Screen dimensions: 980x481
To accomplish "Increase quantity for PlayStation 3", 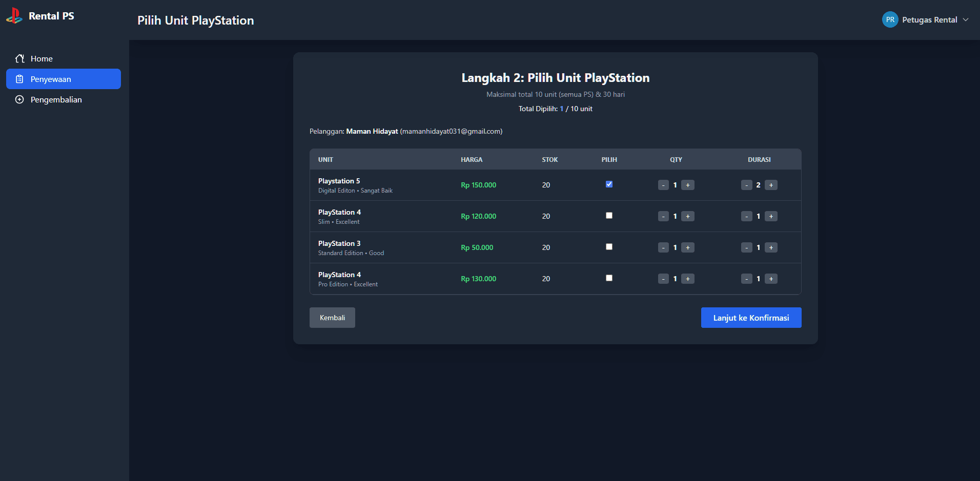I will tap(688, 247).
